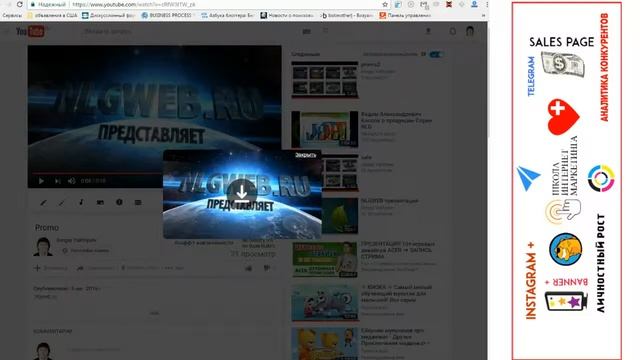Click the Telegram paper plane icon in banner

click(528, 178)
